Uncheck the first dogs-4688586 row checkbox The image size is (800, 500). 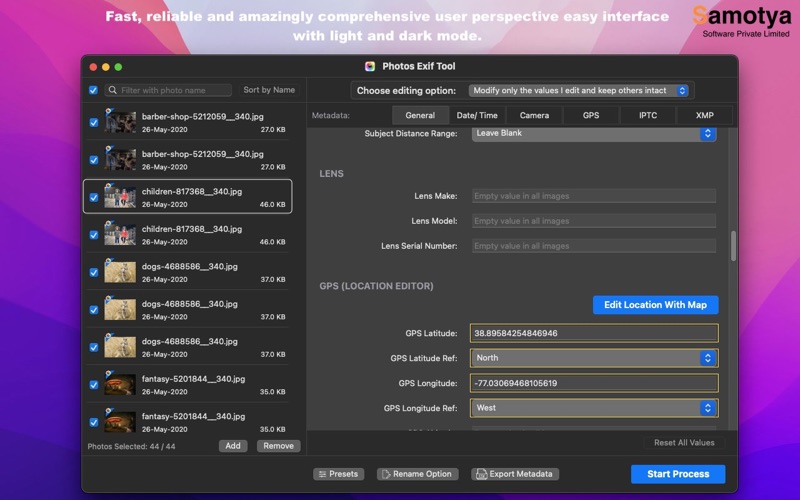click(94, 272)
